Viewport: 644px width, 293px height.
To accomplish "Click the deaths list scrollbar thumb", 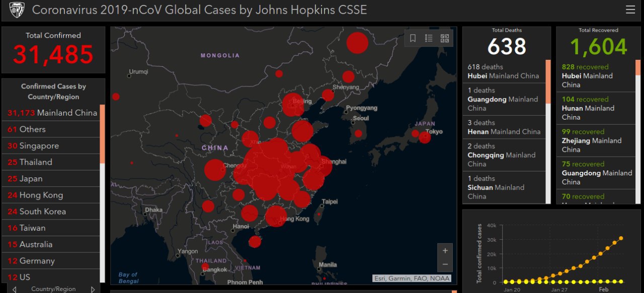I will point(548,82).
